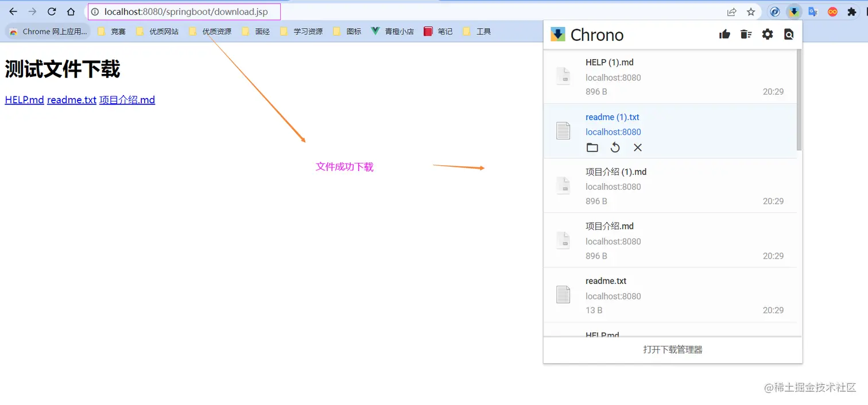Screen dimensions: 868x405
Task: Show readme (1).txt in folder
Action: pos(592,147)
